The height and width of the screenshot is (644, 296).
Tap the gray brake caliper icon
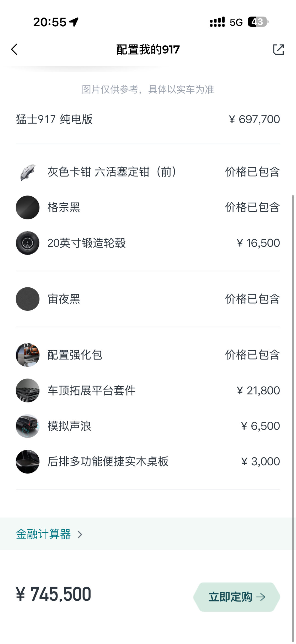[x=28, y=172]
